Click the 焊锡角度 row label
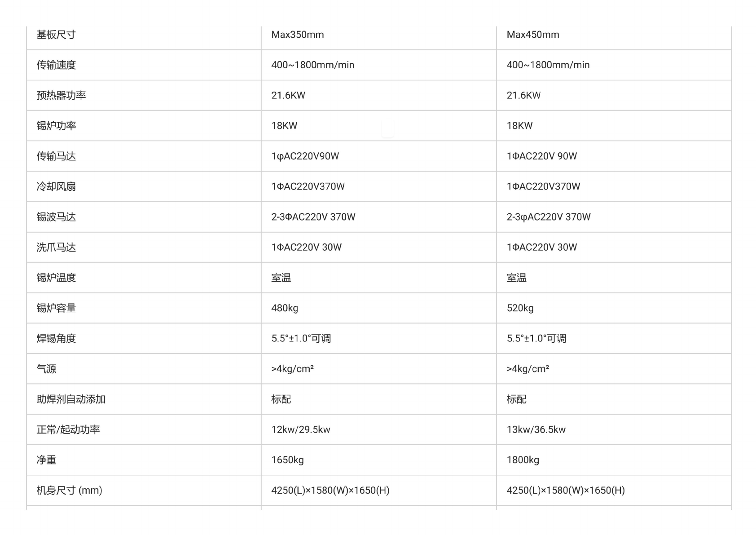Screen dimensions: 756x535 56,338
